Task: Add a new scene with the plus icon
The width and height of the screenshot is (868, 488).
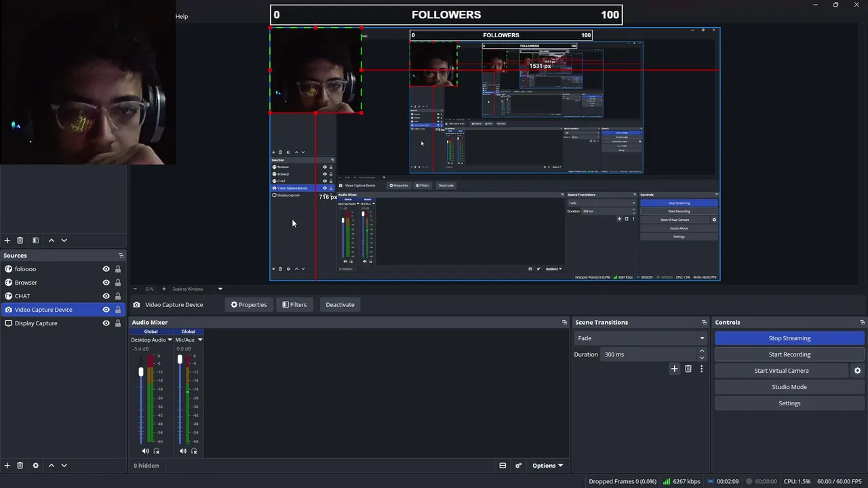Action: click(7, 241)
